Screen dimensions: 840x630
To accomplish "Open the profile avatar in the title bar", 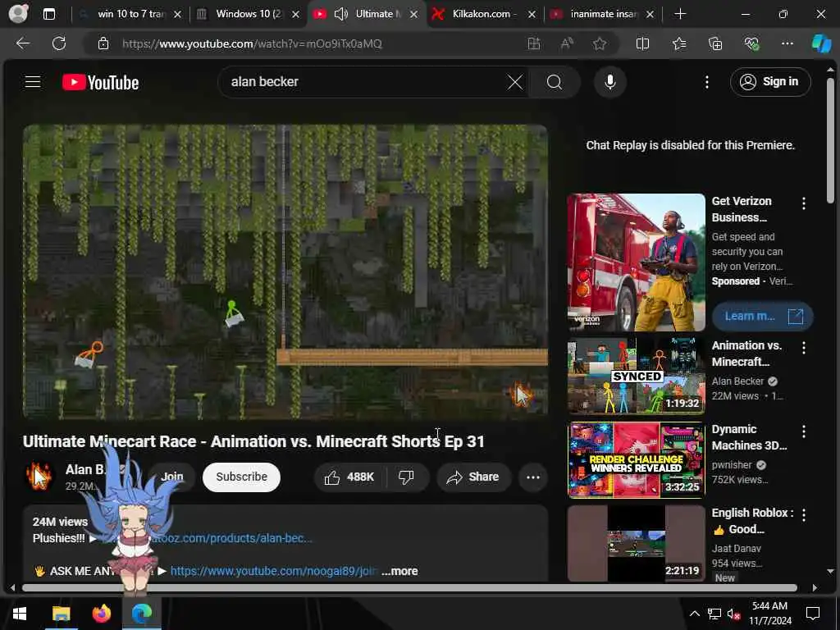I will pyautogui.click(x=19, y=14).
